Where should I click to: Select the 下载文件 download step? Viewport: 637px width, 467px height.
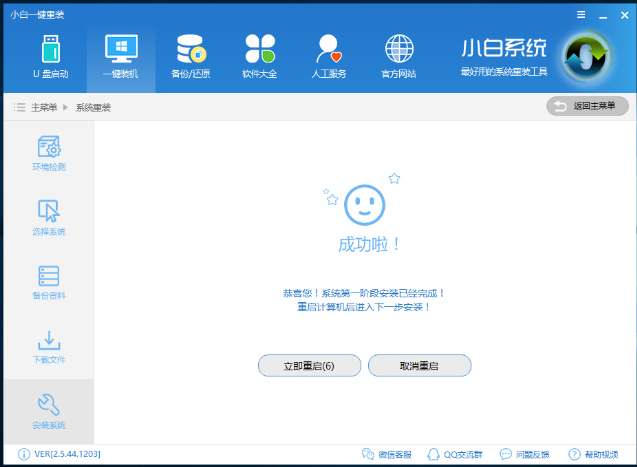click(49, 347)
